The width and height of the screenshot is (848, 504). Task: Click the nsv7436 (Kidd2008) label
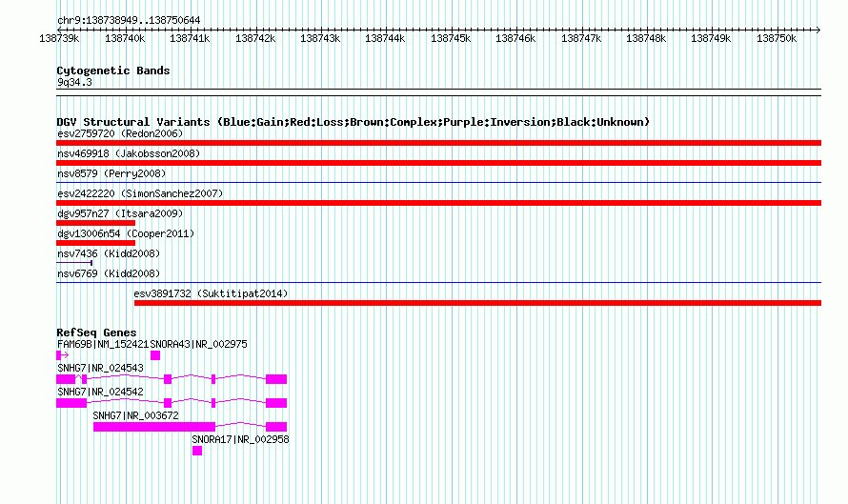pos(109,253)
